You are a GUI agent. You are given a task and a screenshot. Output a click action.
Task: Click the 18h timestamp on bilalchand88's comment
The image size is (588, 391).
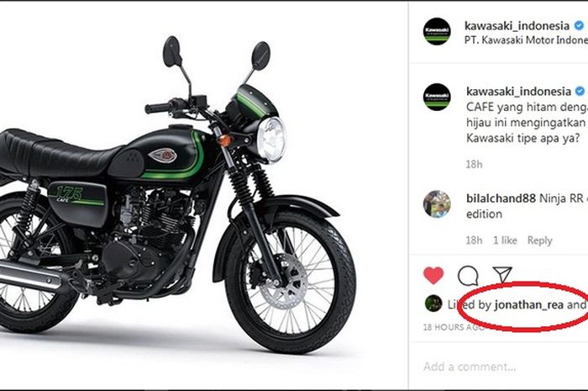tap(474, 240)
